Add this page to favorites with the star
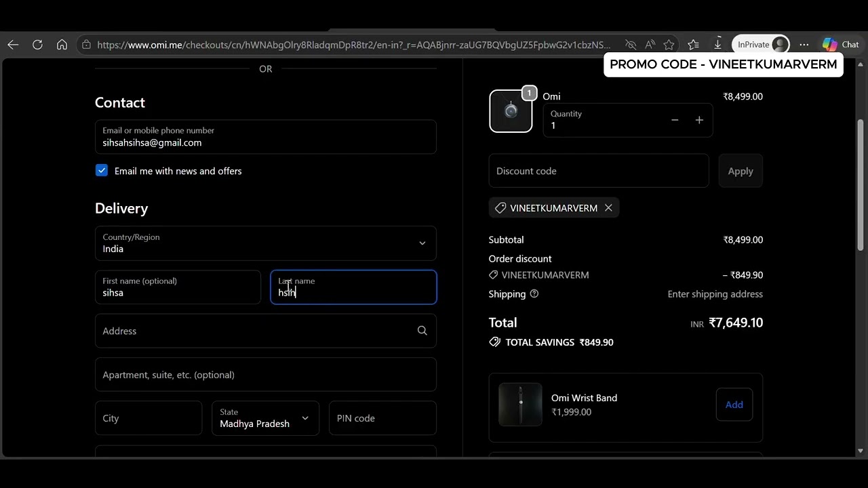Screen dimensions: 868x488 point(669,45)
